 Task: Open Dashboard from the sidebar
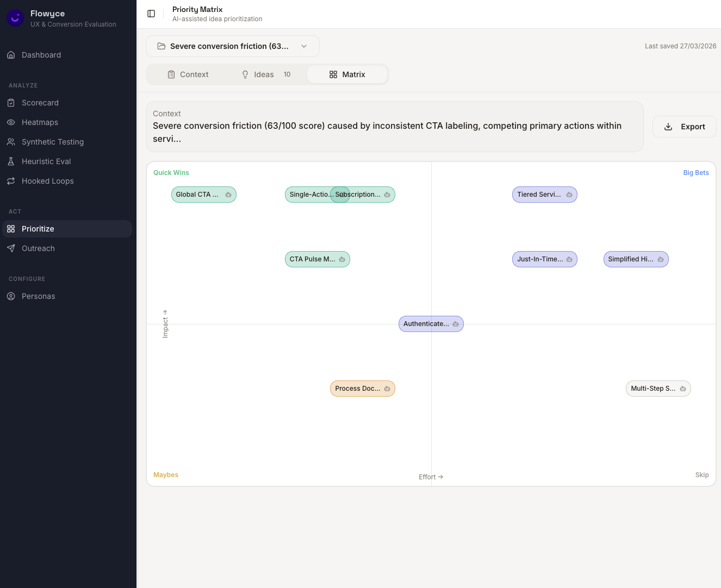pos(67,55)
